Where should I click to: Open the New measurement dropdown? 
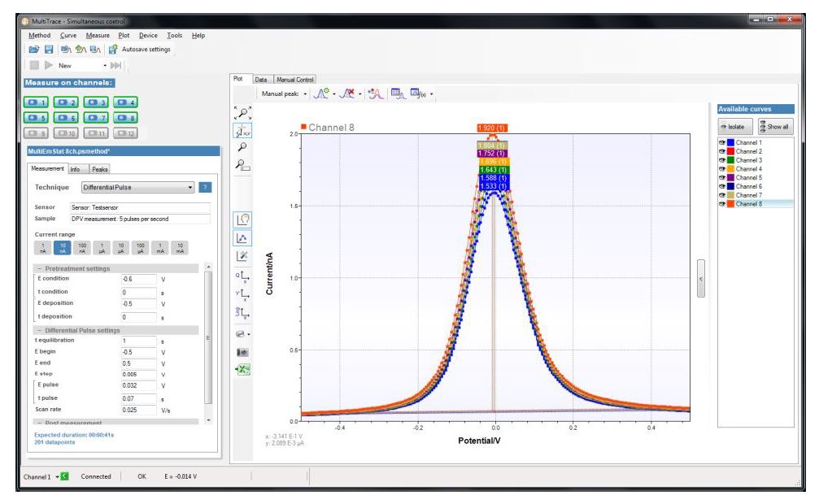[x=105, y=65]
